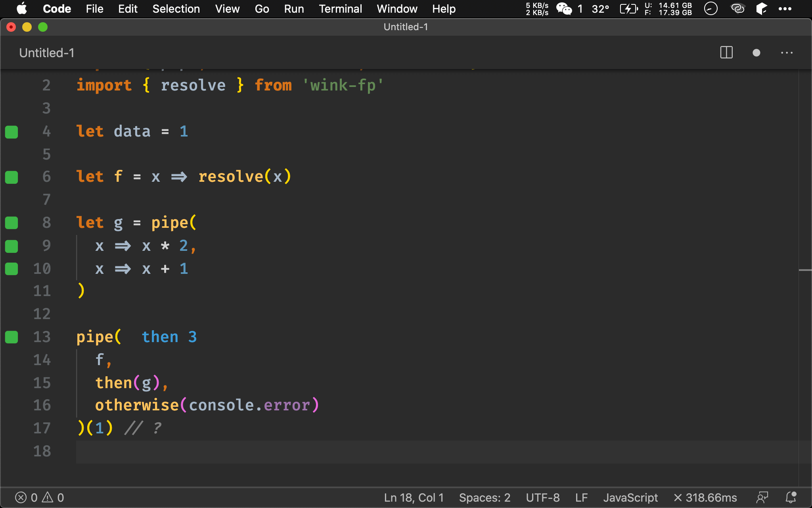Open the View menu

tap(227, 9)
